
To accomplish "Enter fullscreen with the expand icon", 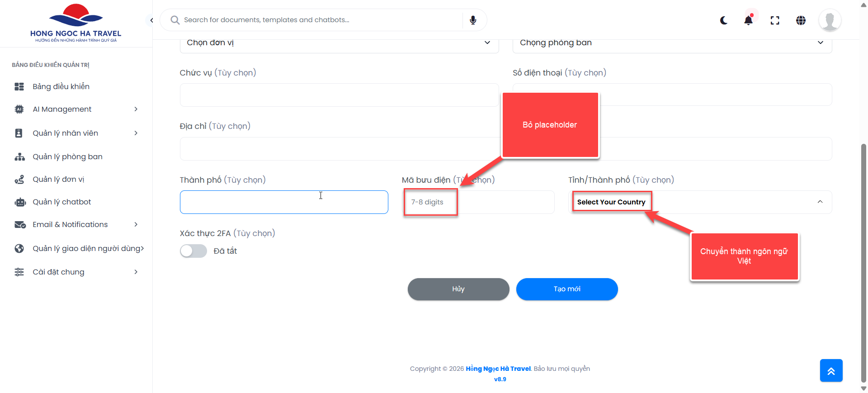I will pos(775,20).
